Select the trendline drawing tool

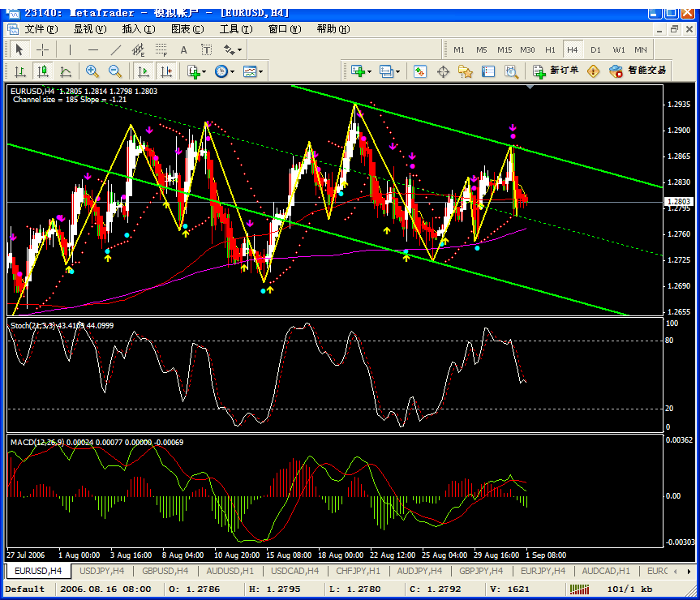[x=116, y=49]
